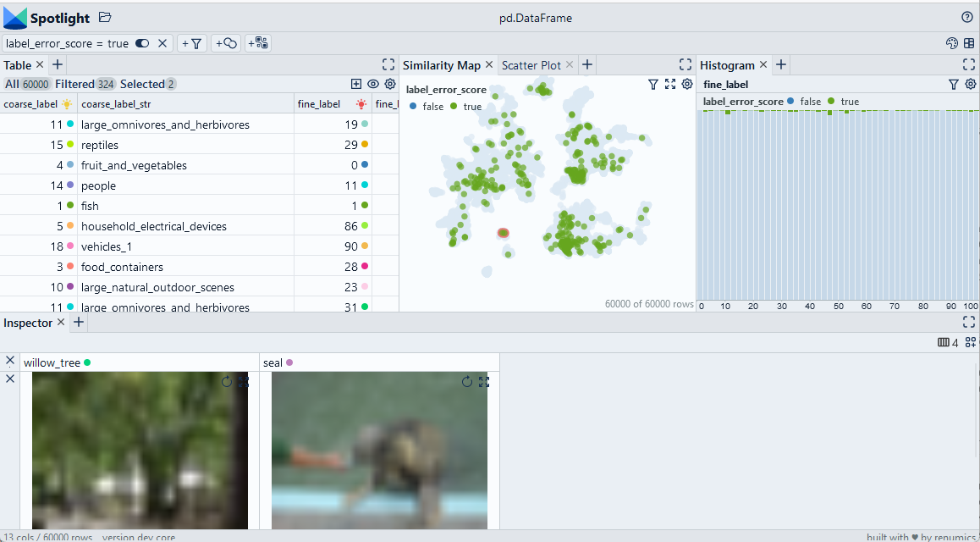The height and width of the screenshot is (542, 980).
Task: Open dataset via folder icon beside Spotlight
Action: (x=105, y=18)
